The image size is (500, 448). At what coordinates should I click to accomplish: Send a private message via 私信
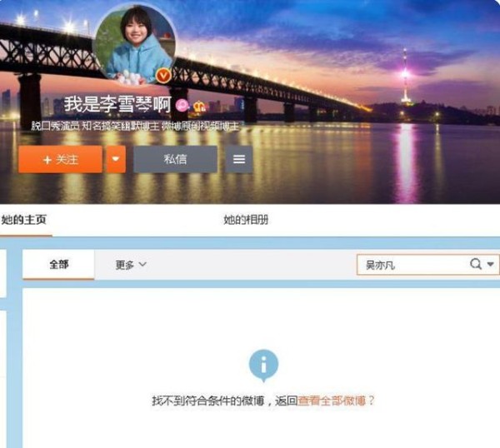pyautogui.click(x=175, y=159)
